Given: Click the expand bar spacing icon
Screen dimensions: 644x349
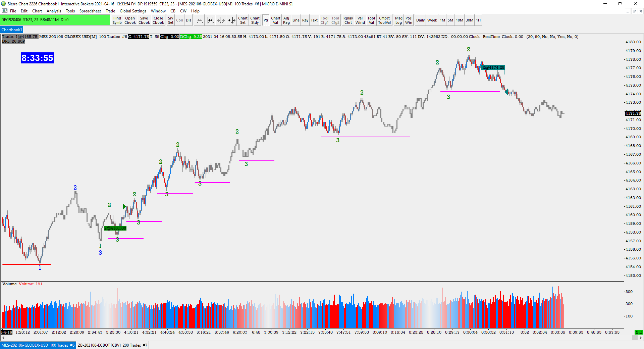Looking at the screenshot, I should 200,20.
